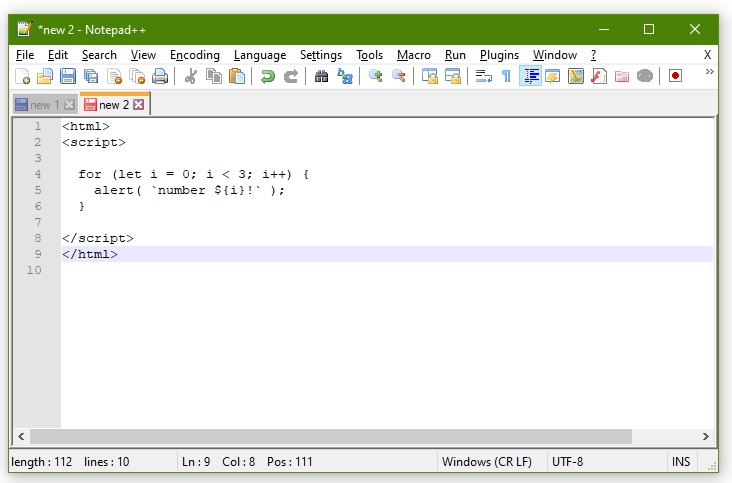Open the Encoding menu
Viewport: 732px width, 483px height.
(x=195, y=55)
